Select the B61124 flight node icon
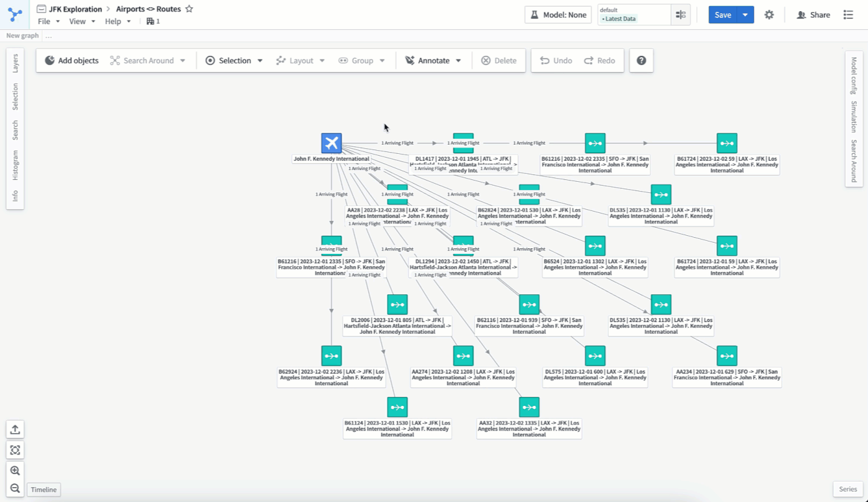The image size is (868, 502). [x=397, y=408]
